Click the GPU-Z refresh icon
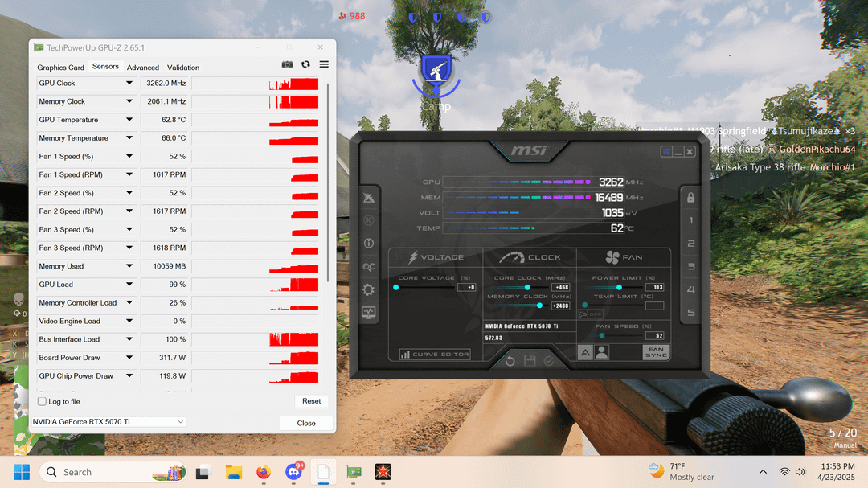Viewport: 868px width, 488px height. [x=305, y=64]
